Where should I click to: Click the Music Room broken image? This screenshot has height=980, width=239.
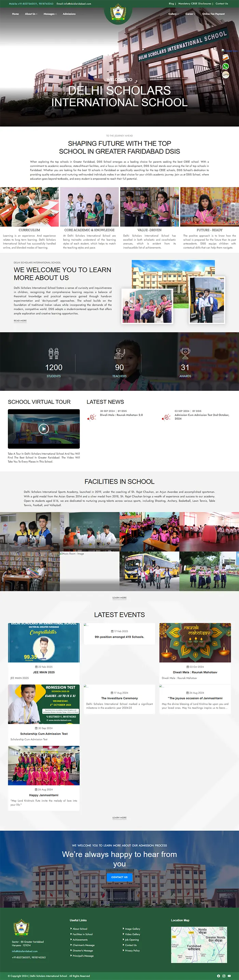(90, 571)
